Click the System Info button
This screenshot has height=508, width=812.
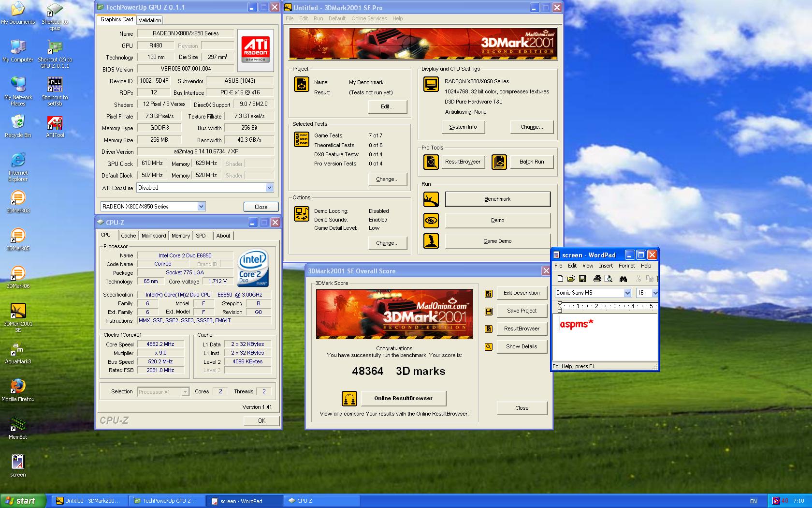point(463,127)
